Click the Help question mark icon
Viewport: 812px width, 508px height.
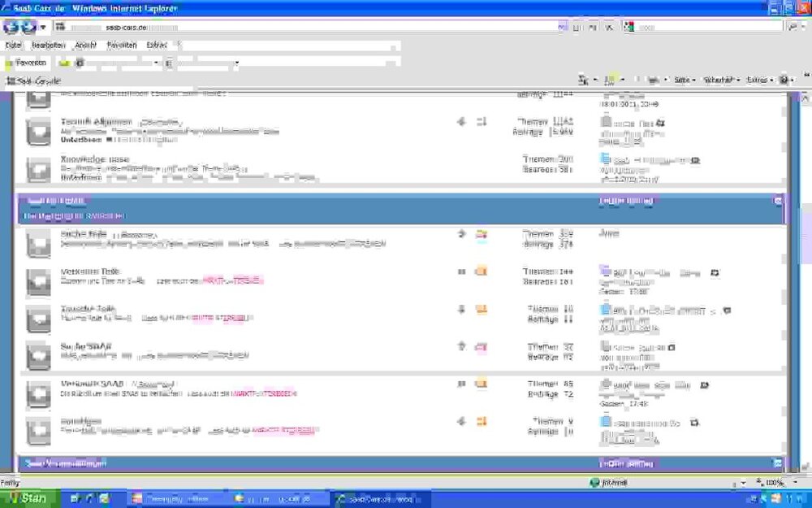pyautogui.click(x=784, y=80)
